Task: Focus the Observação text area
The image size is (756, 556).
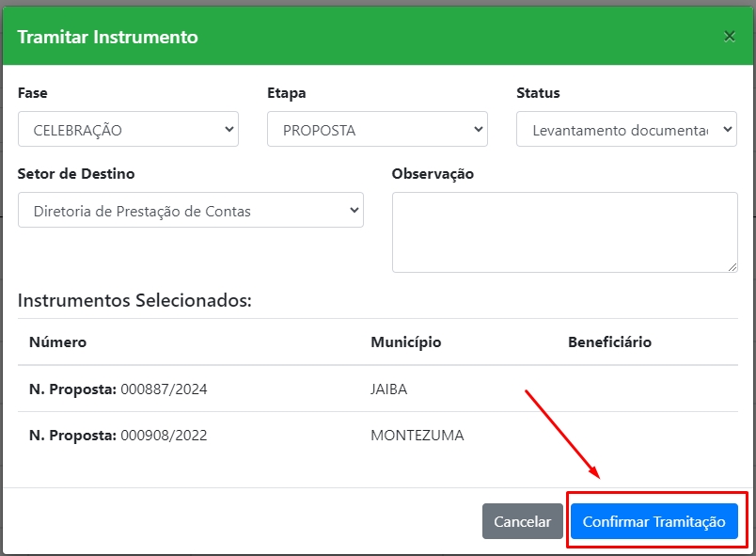Action: tap(564, 231)
